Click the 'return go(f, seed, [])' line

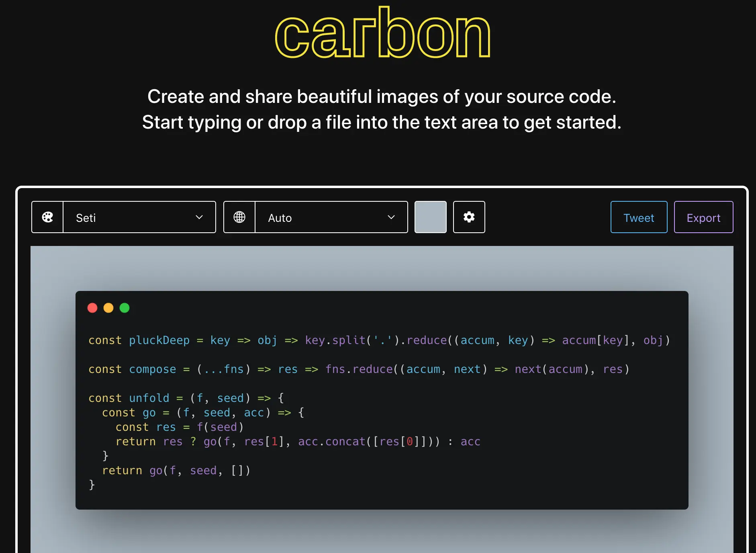tap(176, 471)
